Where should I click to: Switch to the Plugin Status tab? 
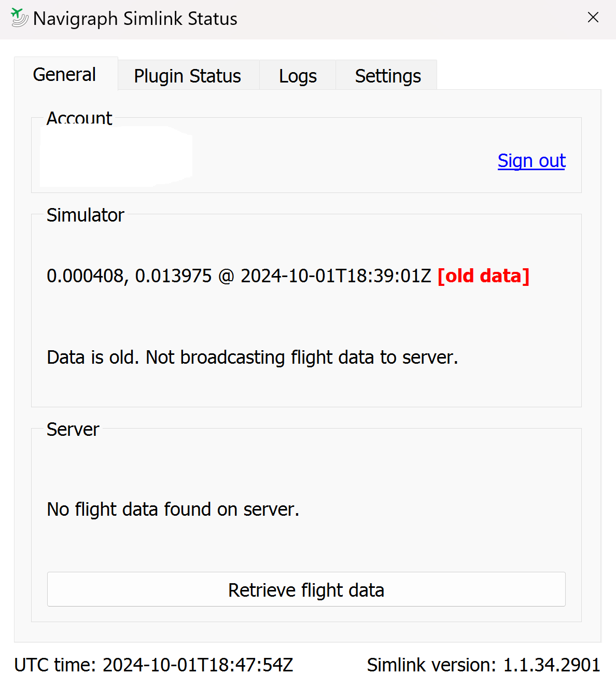click(x=187, y=76)
